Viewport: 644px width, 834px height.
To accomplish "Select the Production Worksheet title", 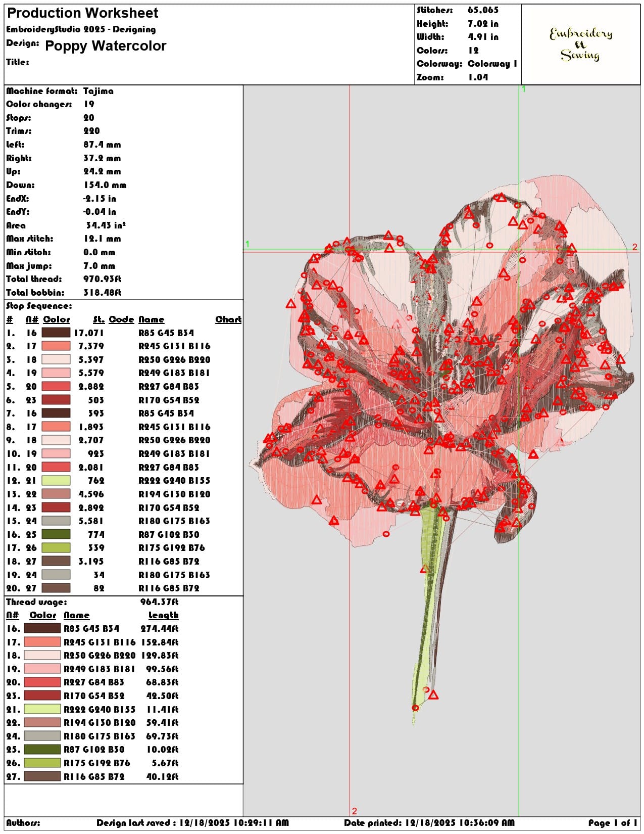I will tap(82, 13).
